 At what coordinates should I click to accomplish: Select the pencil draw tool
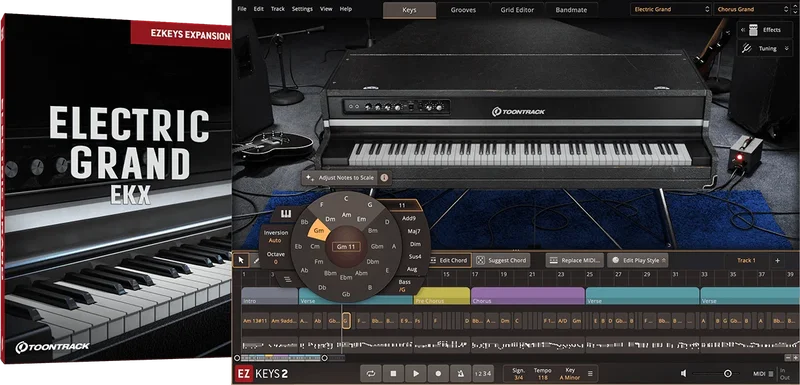(255, 260)
